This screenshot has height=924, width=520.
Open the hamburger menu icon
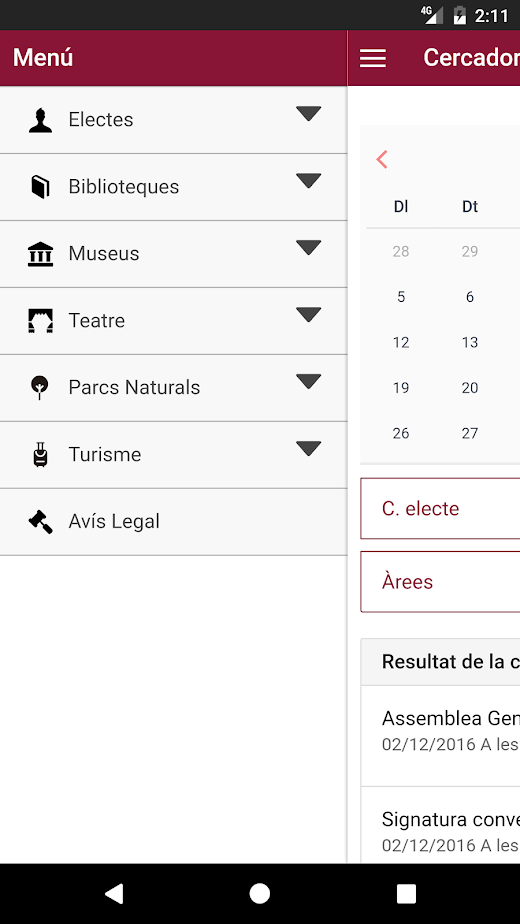(373, 58)
